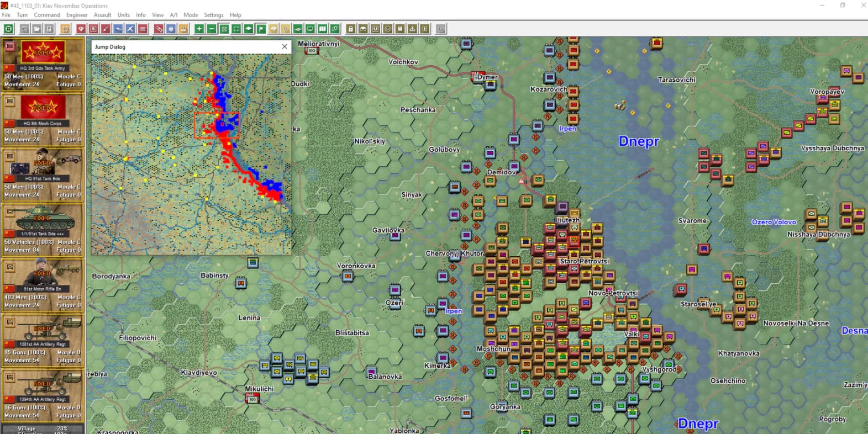Click the red 'S' toolbar icon
The height and width of the screenshot is (434, 868).
click(x=93, y=29)
